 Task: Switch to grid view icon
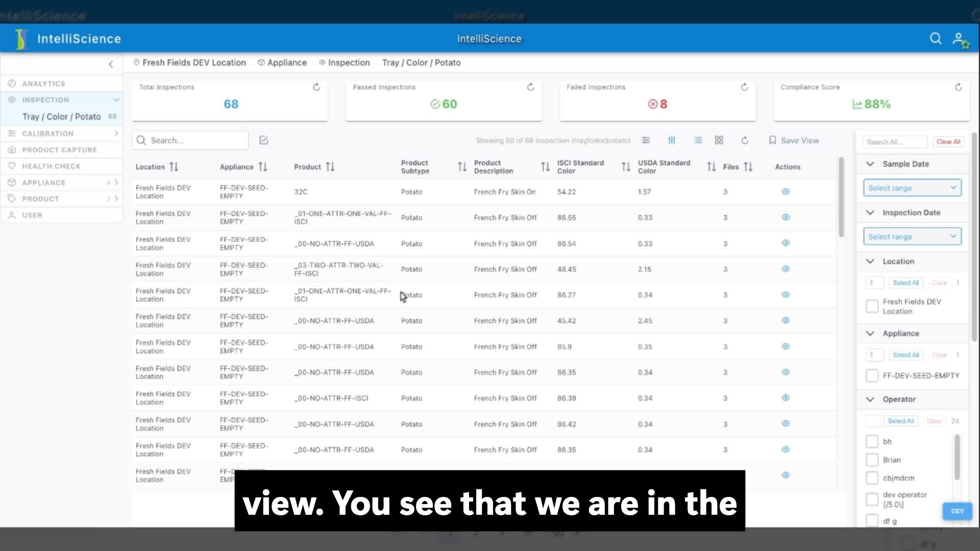719,140
